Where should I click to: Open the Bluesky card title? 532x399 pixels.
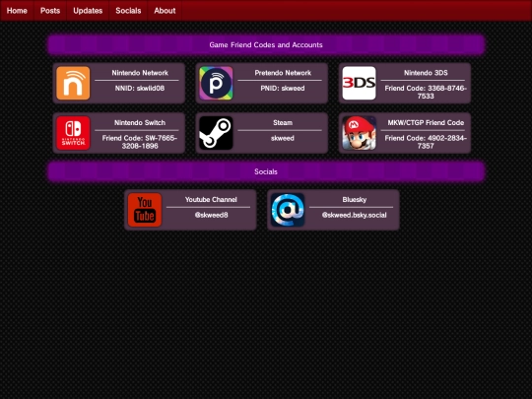pyautogui.click(x=355, y=200)
